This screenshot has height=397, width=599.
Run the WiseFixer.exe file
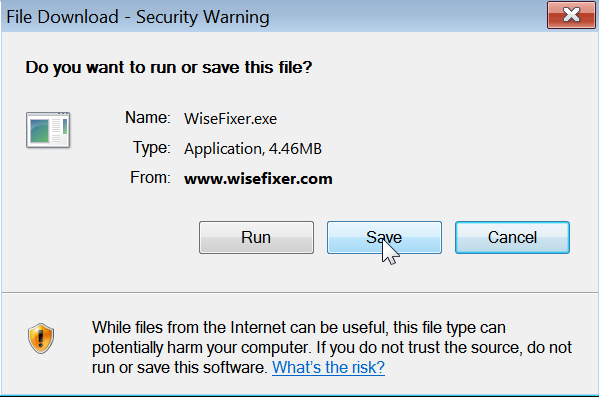tap(256, 237)
